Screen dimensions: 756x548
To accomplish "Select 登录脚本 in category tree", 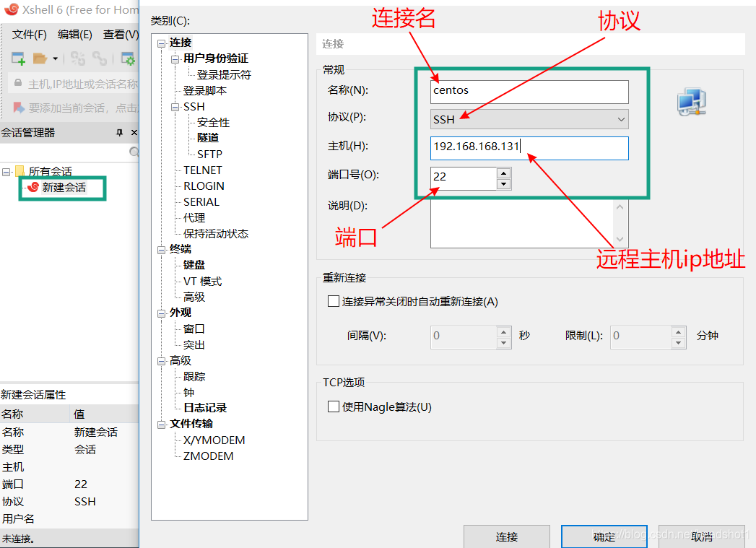I will click(205, 90).
